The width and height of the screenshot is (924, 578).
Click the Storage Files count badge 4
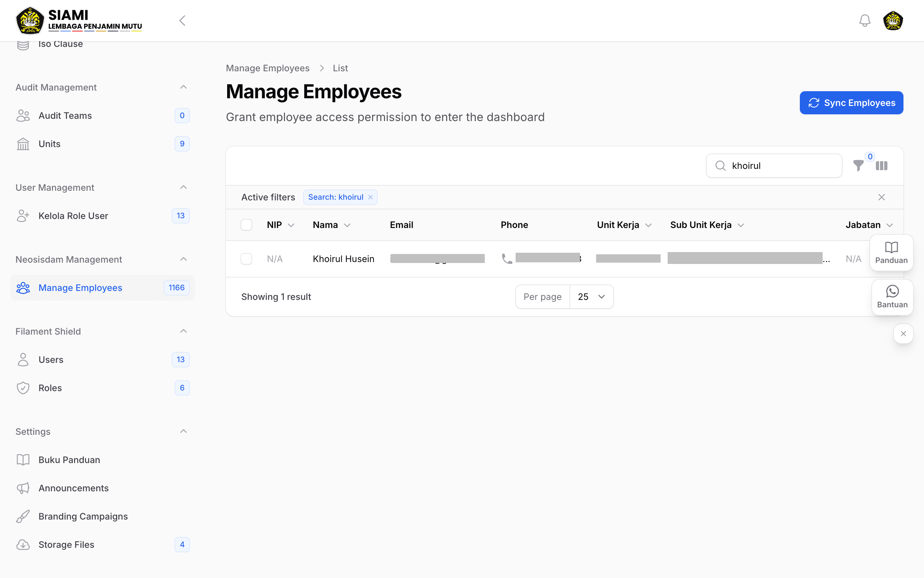click(182, 544)
